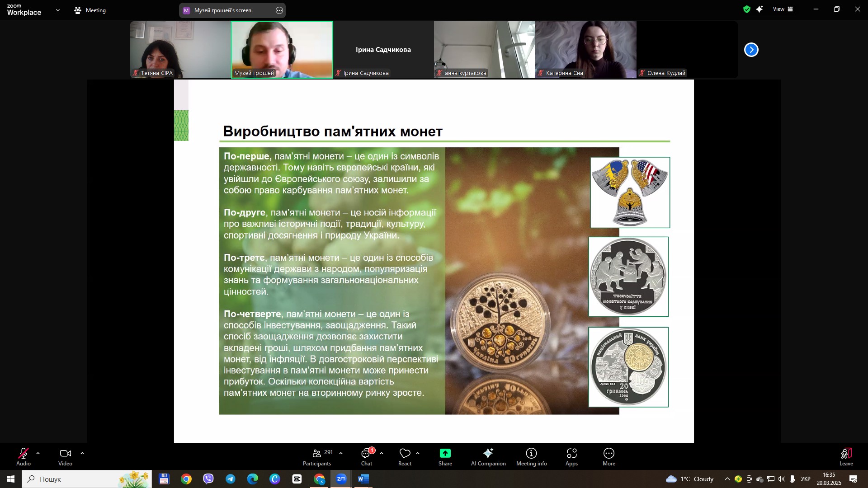
Task: Open the React emoji button
Action: coord(405,457)
